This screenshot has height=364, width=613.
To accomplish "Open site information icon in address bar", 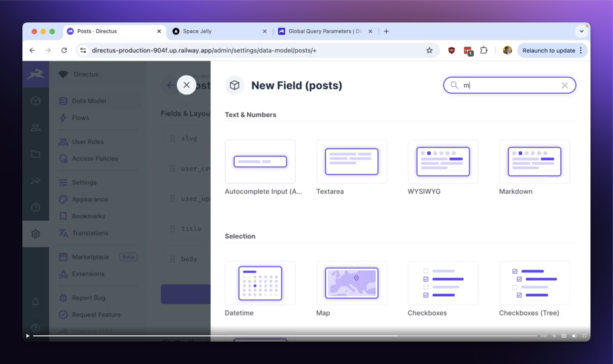I will click(x=83, y=50).
